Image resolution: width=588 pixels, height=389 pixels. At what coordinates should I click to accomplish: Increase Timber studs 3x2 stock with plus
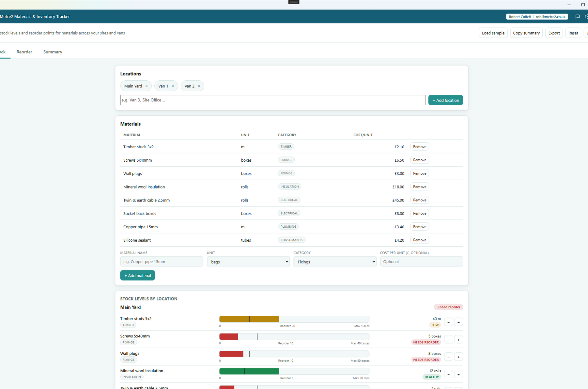(x=458, y=322)
